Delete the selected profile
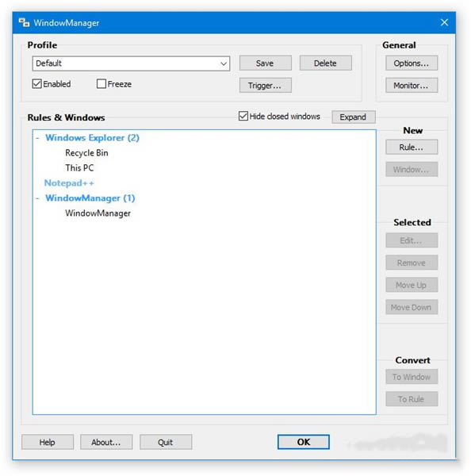 326,63
